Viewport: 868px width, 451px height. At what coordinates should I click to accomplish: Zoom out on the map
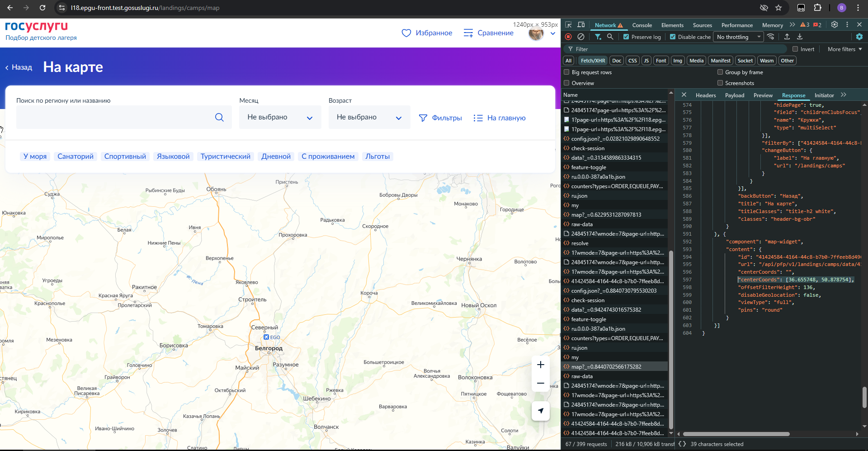point(540,384)
